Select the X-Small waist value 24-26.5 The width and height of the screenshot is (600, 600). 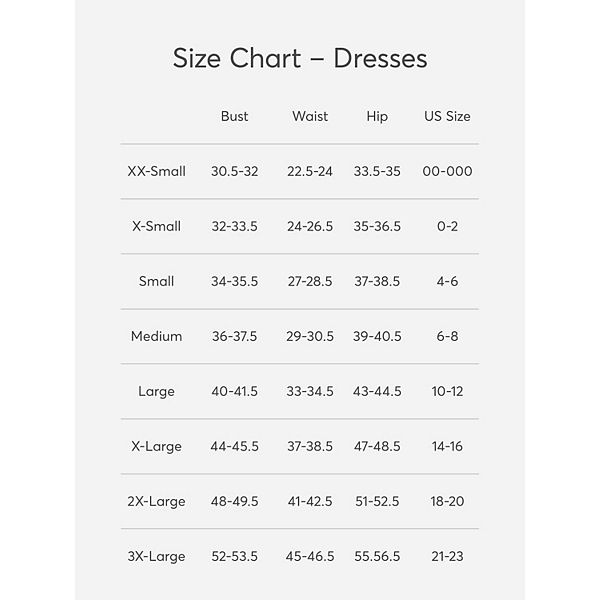[x=310, y=227]
